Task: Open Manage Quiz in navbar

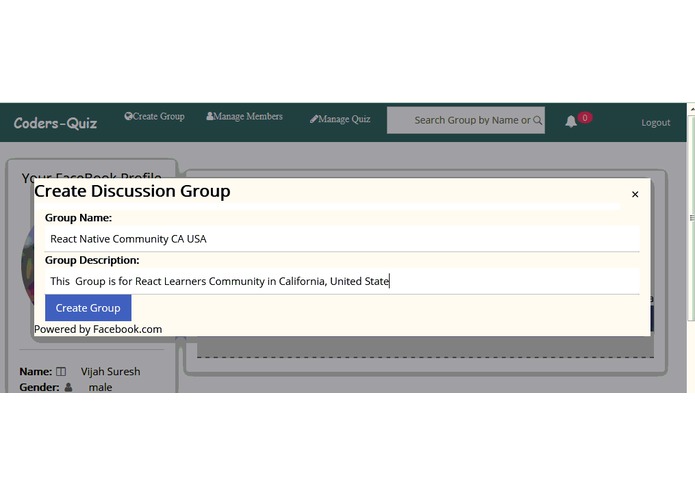Action: coord(340,119)
